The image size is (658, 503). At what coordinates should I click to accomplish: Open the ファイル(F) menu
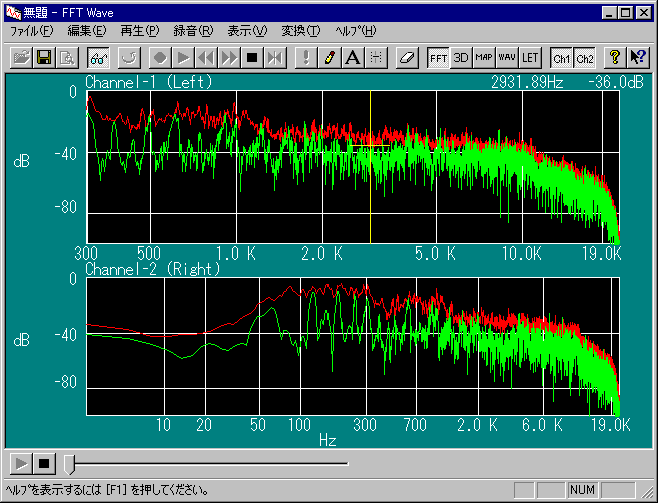click(x=31, y=31)
